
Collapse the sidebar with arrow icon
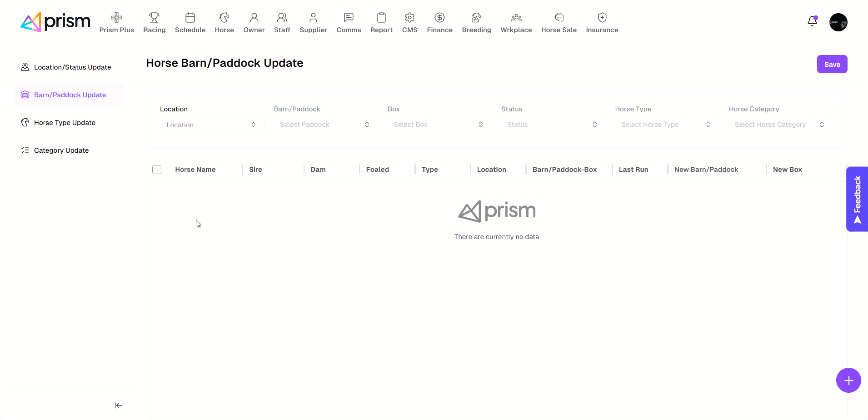click(119, 405)
